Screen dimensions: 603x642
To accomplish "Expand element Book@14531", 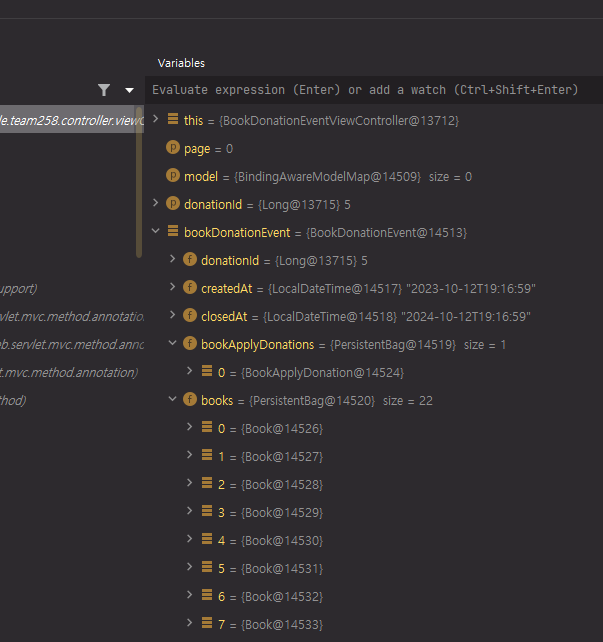I will (x=190, y=567).
